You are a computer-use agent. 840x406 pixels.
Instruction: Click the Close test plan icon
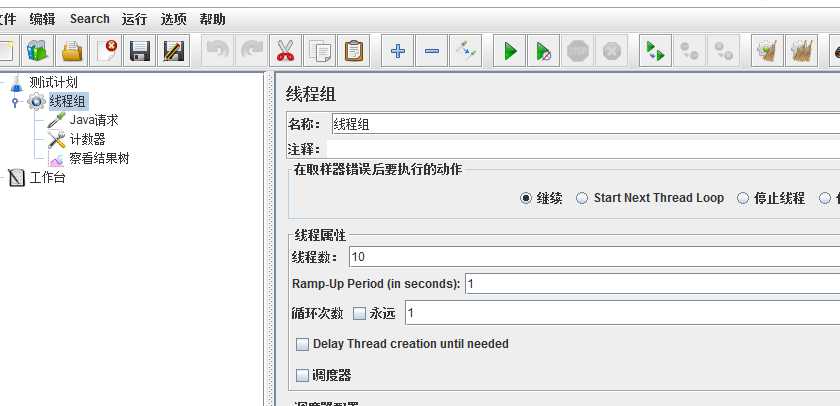[106, 51]
